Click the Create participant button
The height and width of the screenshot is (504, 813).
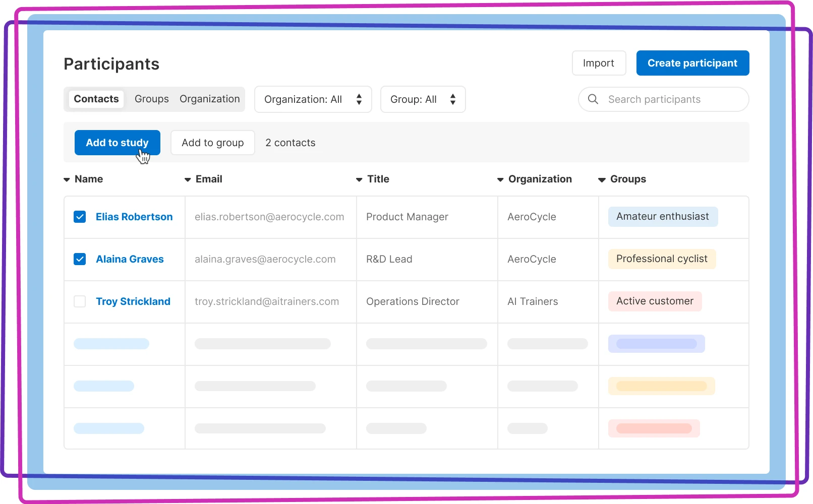click(692, 63)
